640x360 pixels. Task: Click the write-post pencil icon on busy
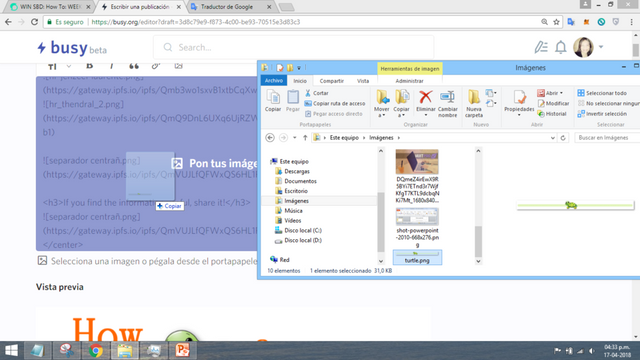tap(541, 47)
